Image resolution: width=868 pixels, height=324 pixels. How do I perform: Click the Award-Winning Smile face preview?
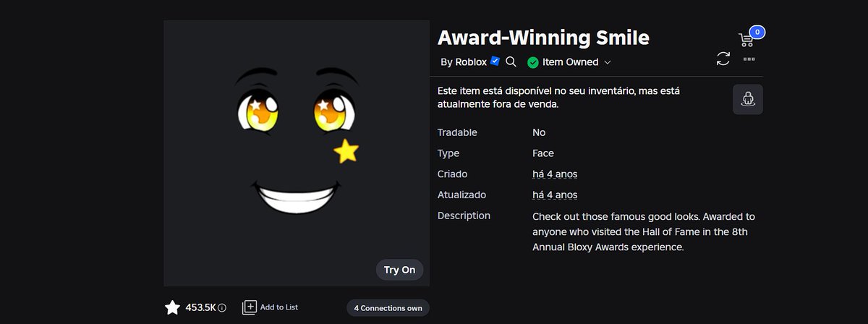297,153
